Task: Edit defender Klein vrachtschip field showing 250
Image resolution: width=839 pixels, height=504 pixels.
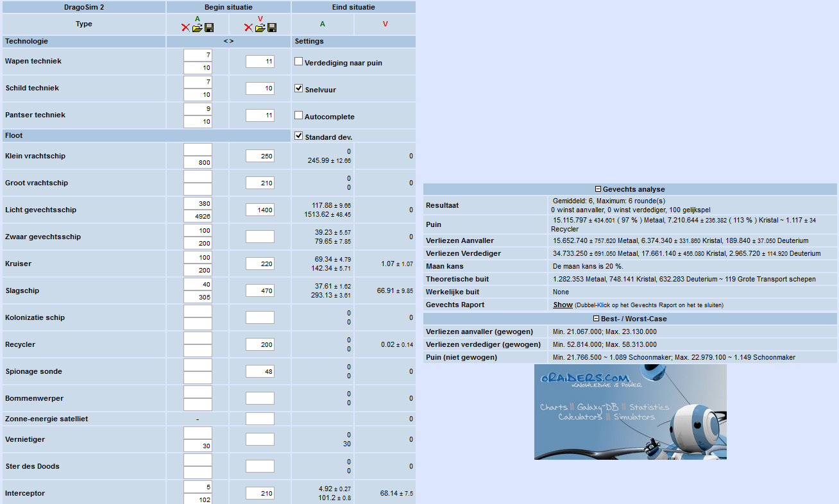Action: (260, 156)
